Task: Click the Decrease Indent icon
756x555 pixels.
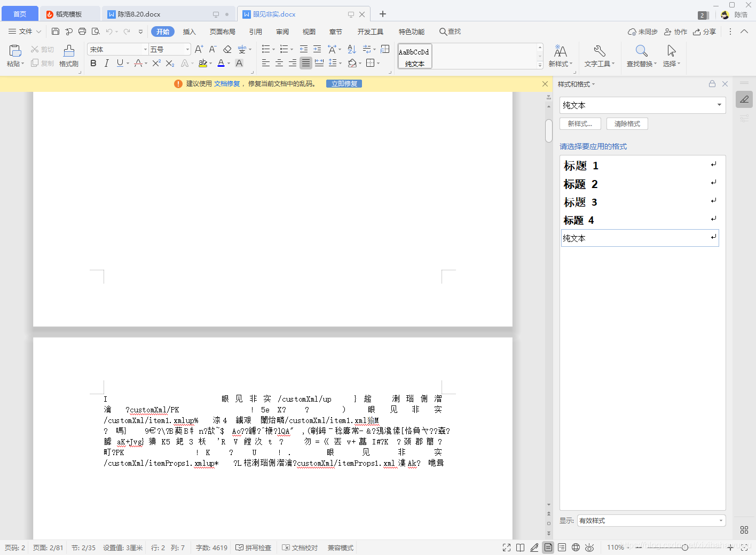Action: (x=304, y=49)
